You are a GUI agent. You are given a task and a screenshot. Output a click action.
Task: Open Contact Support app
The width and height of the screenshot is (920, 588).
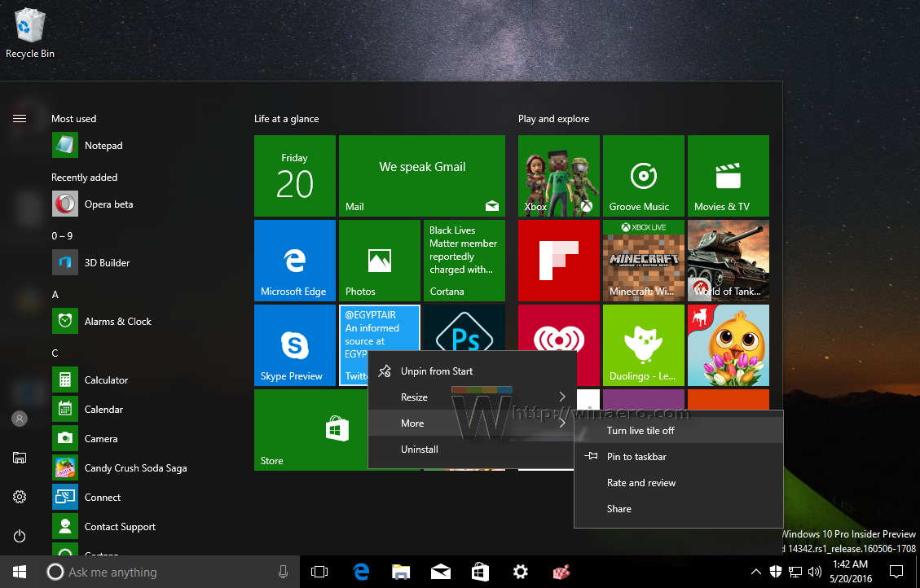click(x=103, y=526)
